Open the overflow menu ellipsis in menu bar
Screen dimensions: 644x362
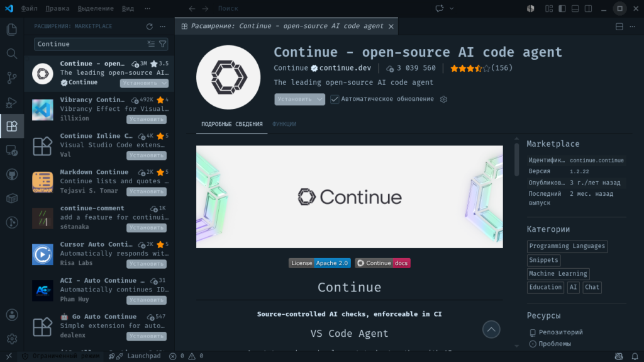[147, 8]
